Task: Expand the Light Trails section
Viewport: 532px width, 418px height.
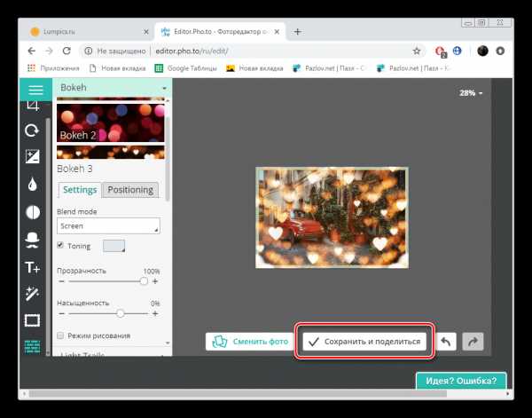Action: [x=112, y=353]
